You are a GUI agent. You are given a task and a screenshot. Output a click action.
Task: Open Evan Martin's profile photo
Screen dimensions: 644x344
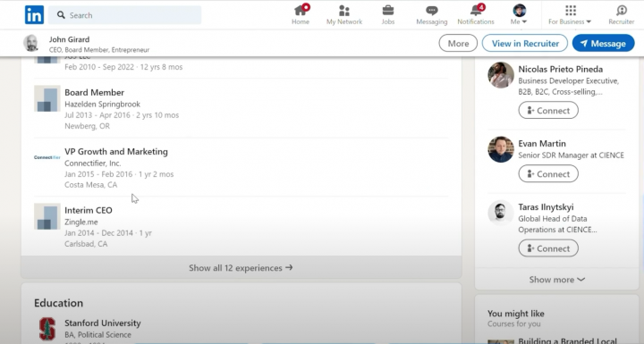click(x=501, y=149)
